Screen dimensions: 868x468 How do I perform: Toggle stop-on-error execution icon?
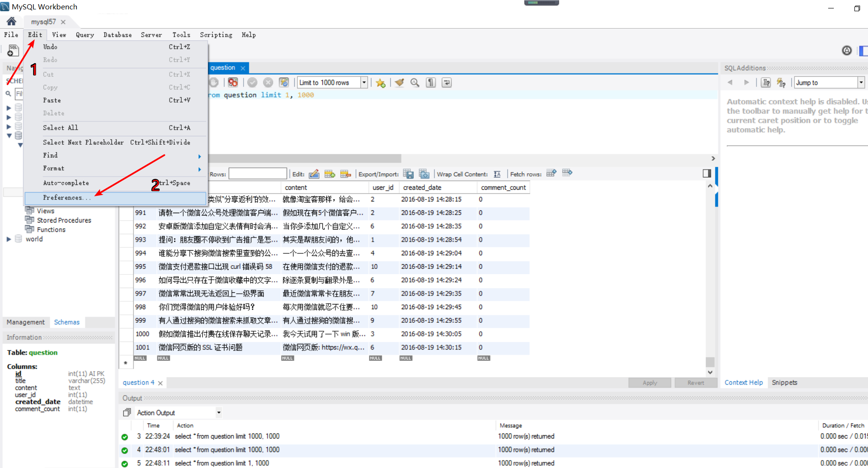coord(233,82)
